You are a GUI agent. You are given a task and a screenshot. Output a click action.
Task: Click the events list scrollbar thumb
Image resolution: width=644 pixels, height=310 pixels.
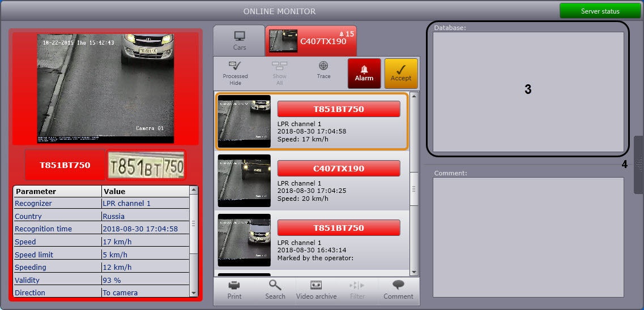[x=413, y=188]
